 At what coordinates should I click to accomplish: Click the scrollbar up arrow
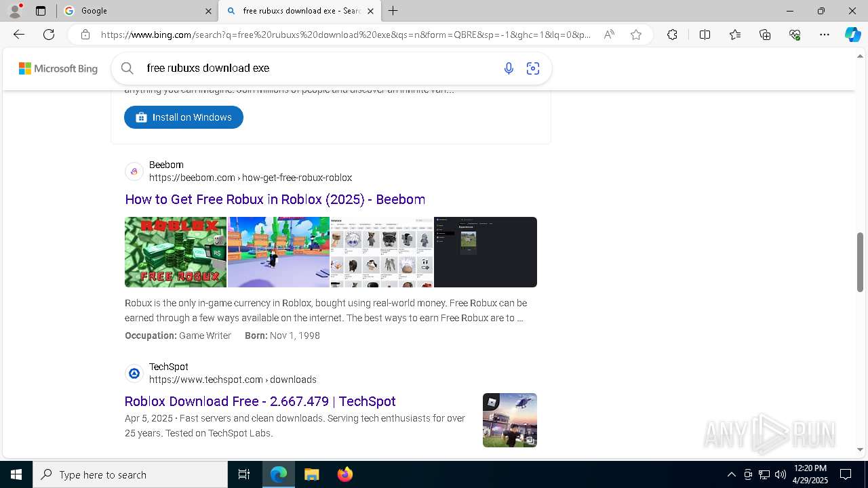(x=860, y=56)
